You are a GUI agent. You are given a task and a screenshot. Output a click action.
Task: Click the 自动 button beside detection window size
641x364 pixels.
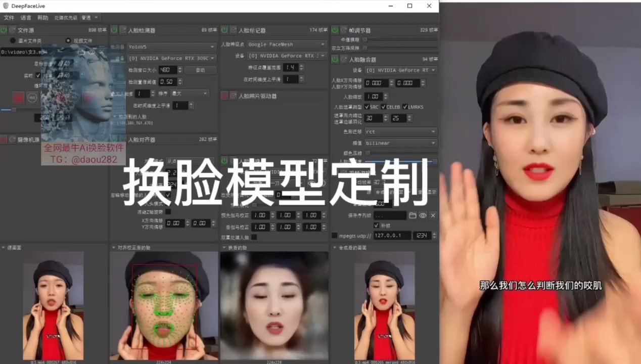click(200, 70)
